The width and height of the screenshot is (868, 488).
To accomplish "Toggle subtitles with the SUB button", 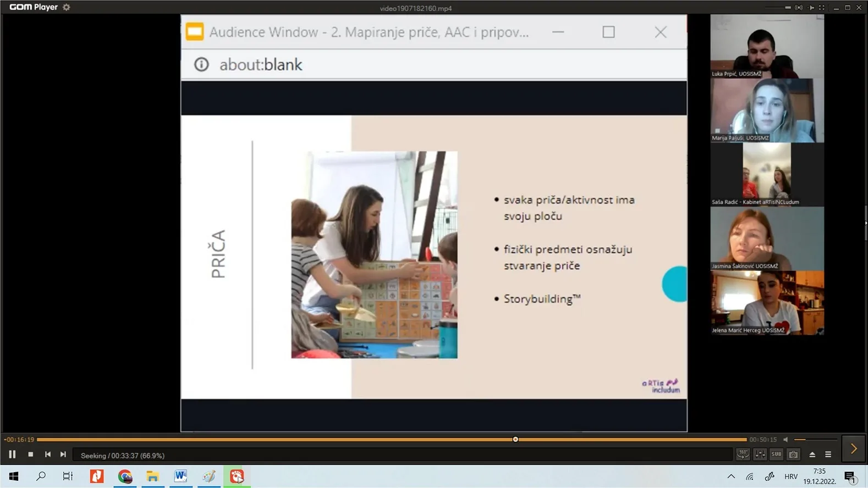I will pos(776,454).
